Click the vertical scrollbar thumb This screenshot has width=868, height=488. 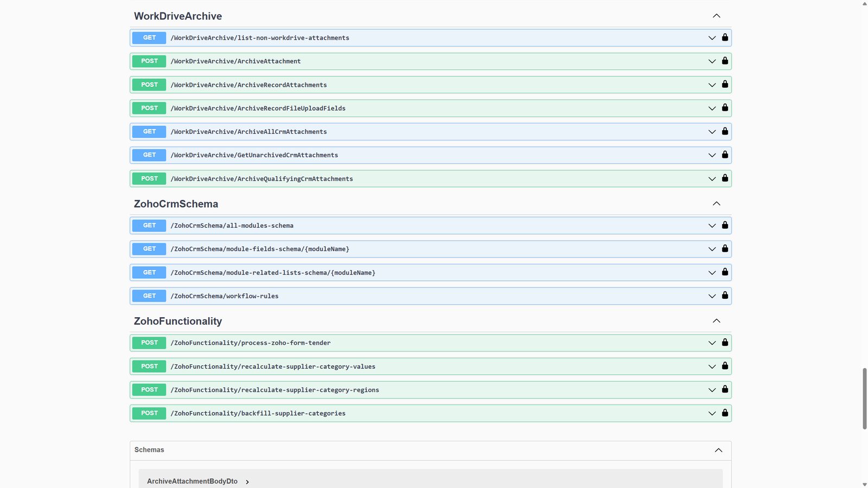point(865,399)
